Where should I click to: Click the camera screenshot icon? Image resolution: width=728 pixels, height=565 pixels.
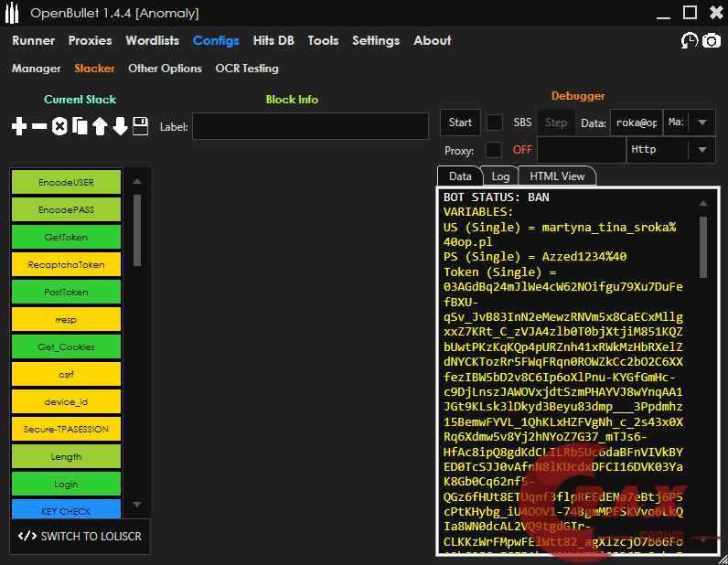click(711, 40)
